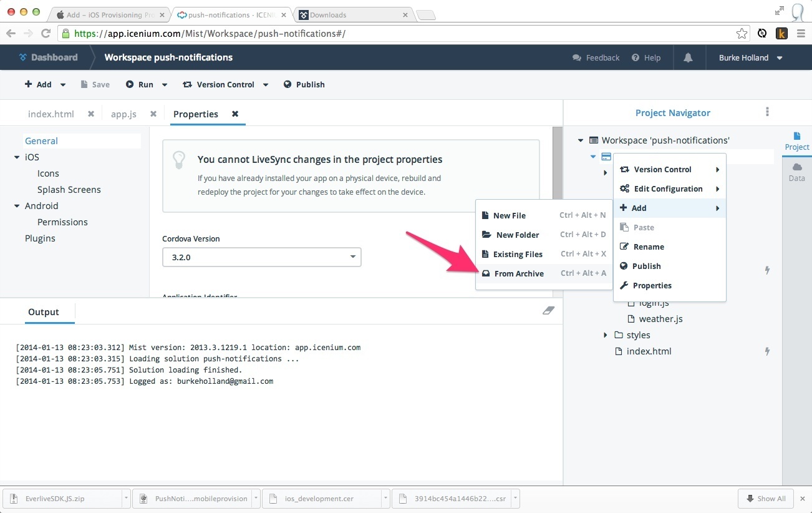Open Project Navigator options menu

point(767,112)
